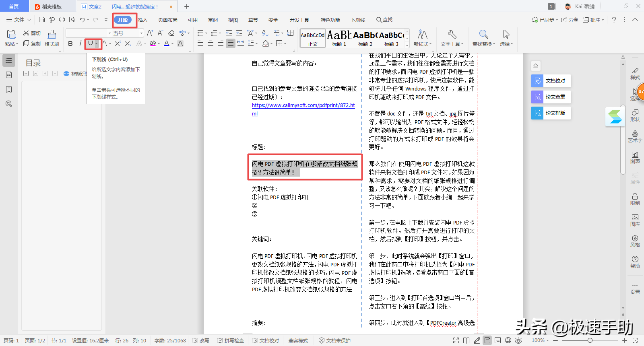Switch to page layout view in status bar
The image size is (644, 346).
click(487, 340)
